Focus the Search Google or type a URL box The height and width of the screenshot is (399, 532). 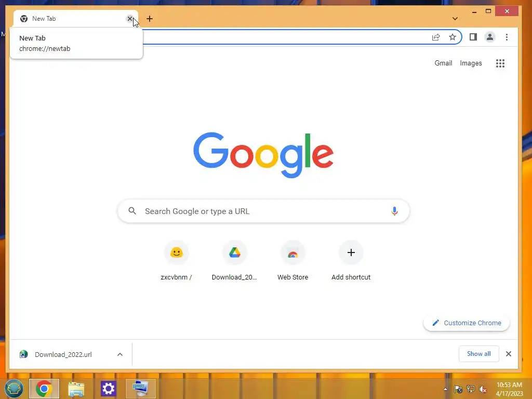point(263,211)
